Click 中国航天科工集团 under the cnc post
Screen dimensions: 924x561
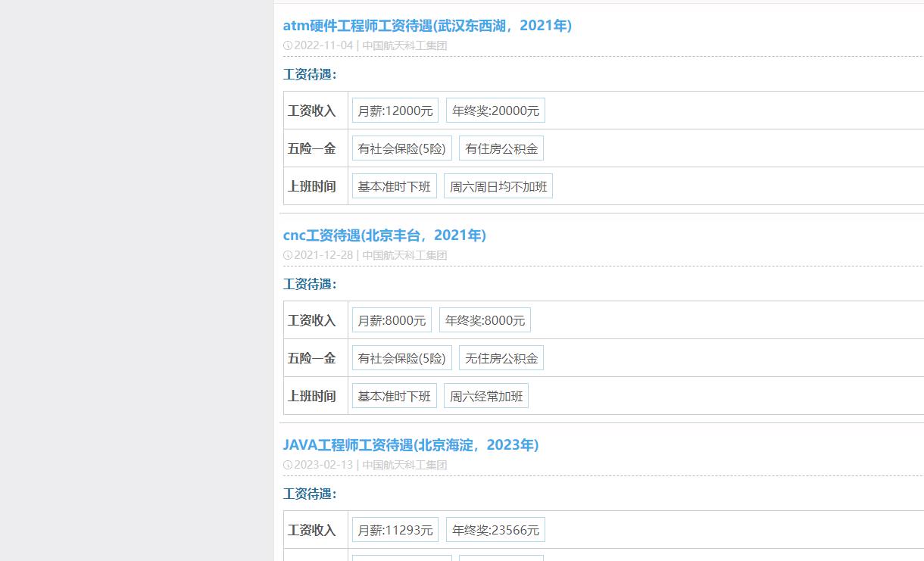[x=404, y=255]
